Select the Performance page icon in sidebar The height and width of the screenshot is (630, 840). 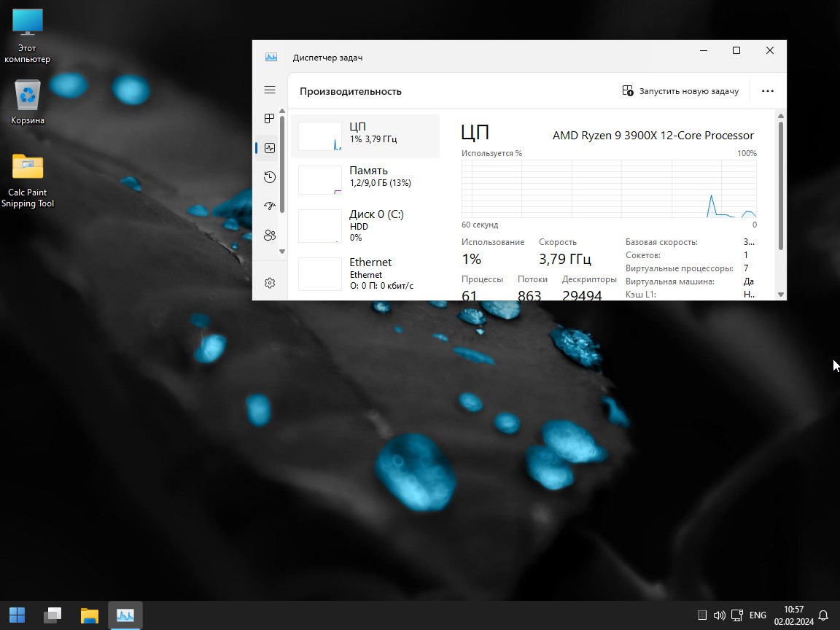(x=270, y=148)
